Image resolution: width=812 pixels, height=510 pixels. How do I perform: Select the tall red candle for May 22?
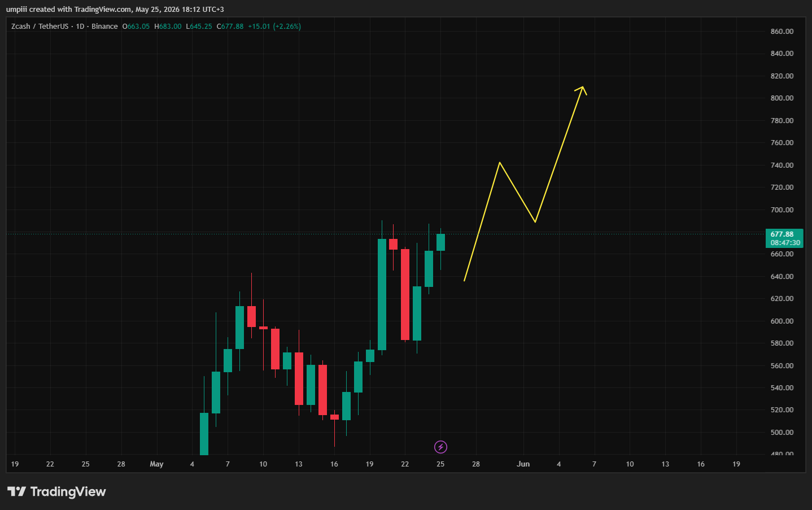(x=405, y=294)
